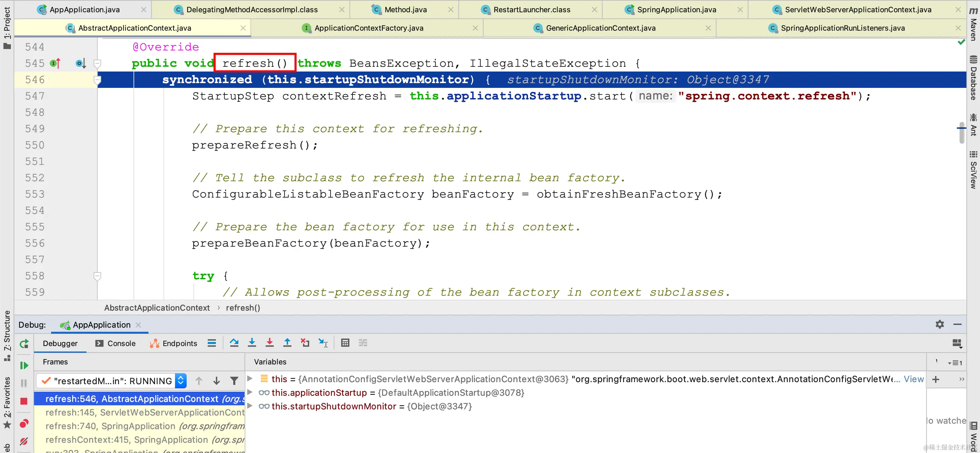The width and height of the screenshot is (980, 453).
Task: Stop the debug session with the red square
Action: click(x=24, y=401)
